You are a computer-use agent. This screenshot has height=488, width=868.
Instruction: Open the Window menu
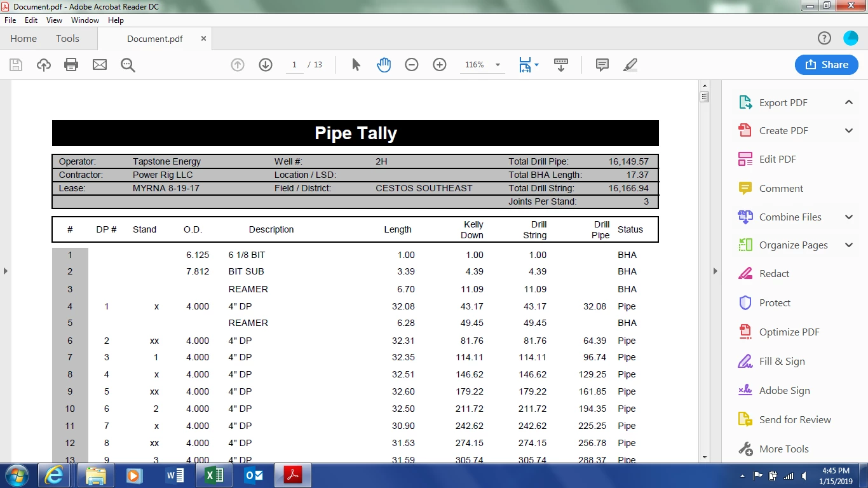pyautogui.click(x=85, y=20)
